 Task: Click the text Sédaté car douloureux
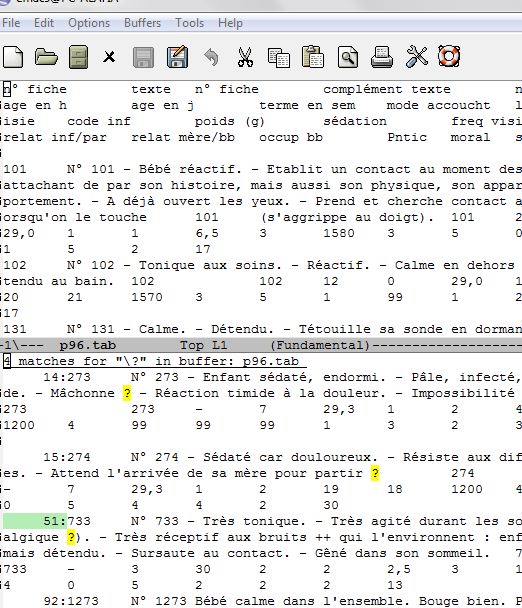290,457
